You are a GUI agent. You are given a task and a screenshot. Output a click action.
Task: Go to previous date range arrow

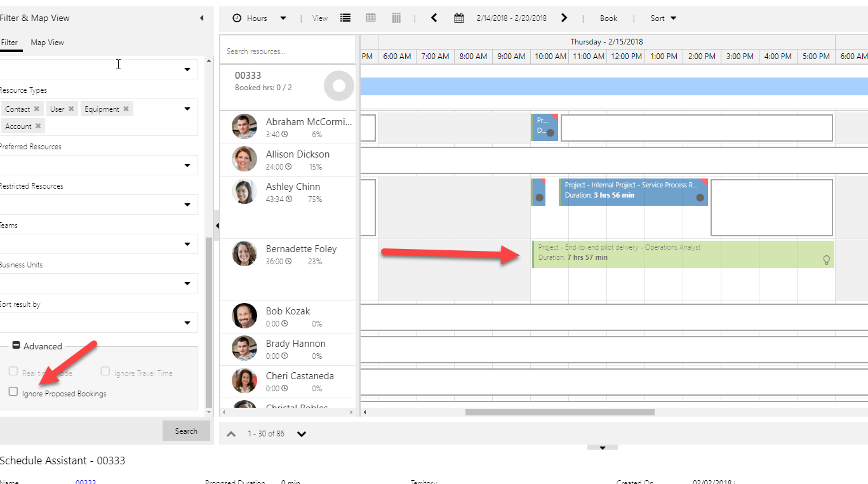click(x=434, y=18)
